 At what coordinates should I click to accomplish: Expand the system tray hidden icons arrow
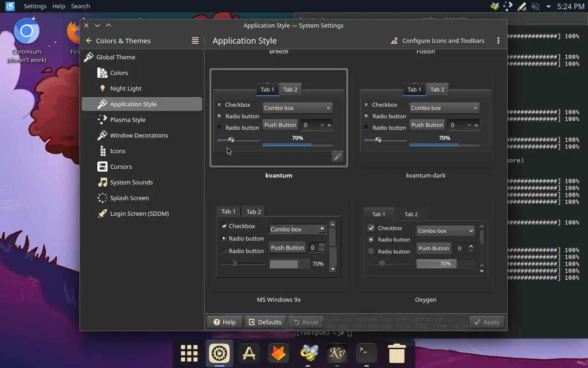pos(548,6)
